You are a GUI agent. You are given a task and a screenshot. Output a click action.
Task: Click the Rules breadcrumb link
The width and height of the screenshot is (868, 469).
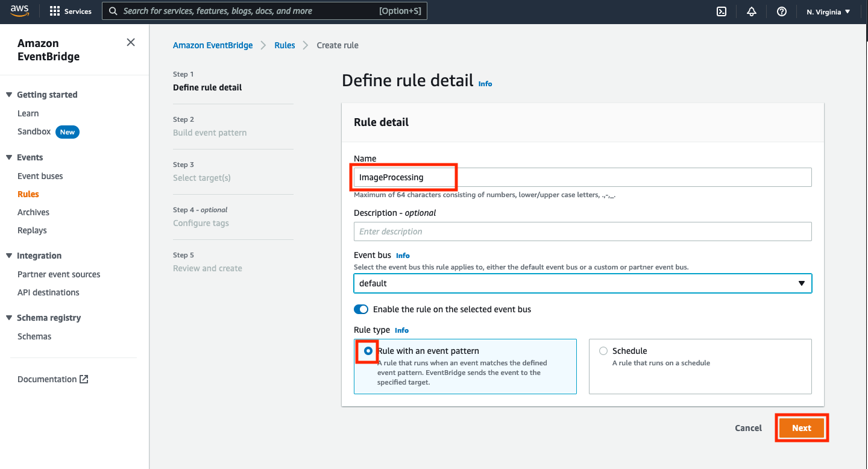285,45
